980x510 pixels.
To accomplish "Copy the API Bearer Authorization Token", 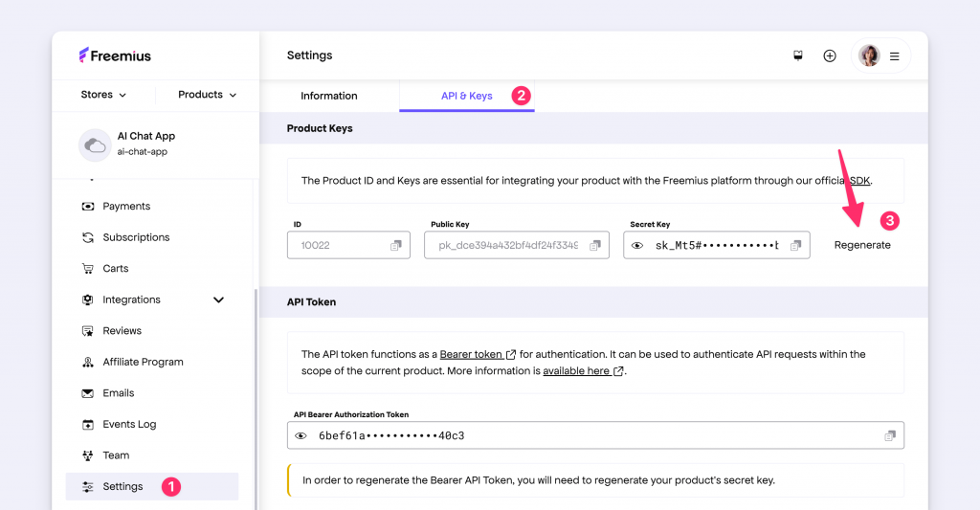I will coord(890,435).
